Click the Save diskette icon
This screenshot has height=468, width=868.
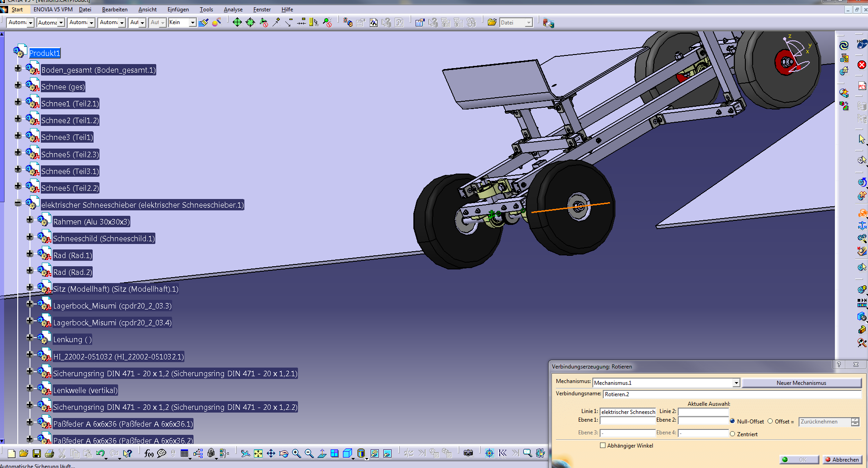(37, 453)
